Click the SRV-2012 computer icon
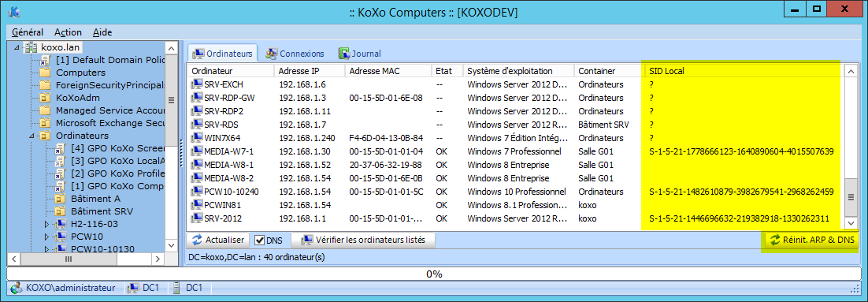 click(x=196, y=218)
